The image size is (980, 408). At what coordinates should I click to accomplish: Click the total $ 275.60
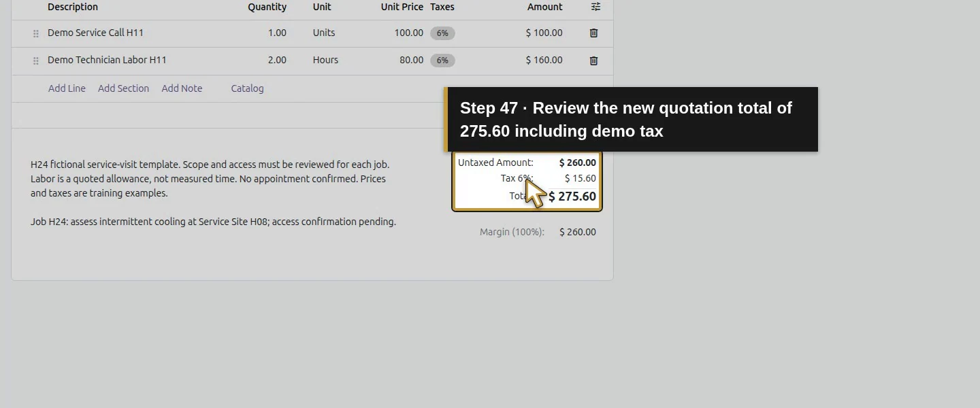tap(572, 197)
